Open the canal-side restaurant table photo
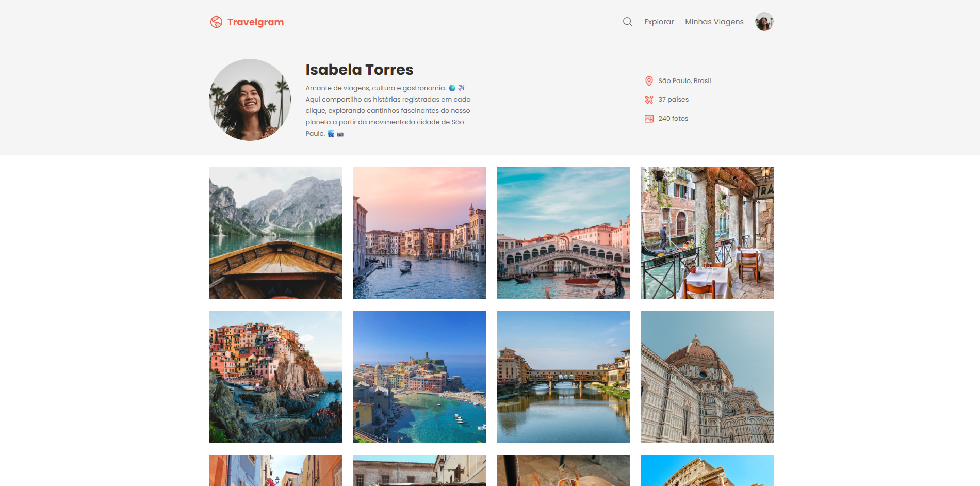The image size is (980, 486). [707, 233]
